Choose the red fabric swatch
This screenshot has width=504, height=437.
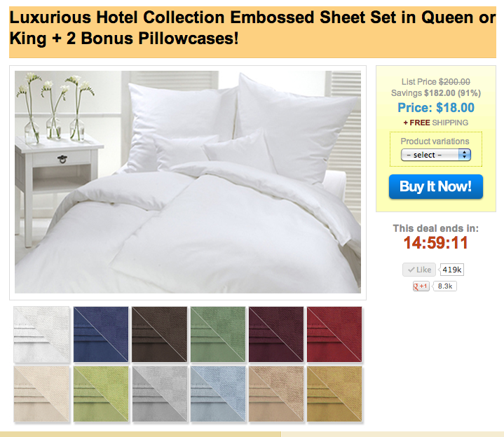[334, 334]
